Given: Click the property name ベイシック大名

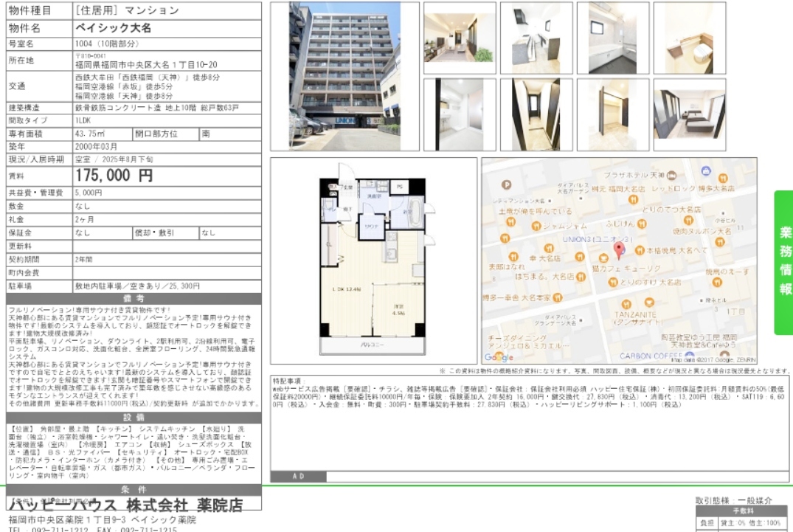Looking at the screenshot, I should tap(113, 27).
